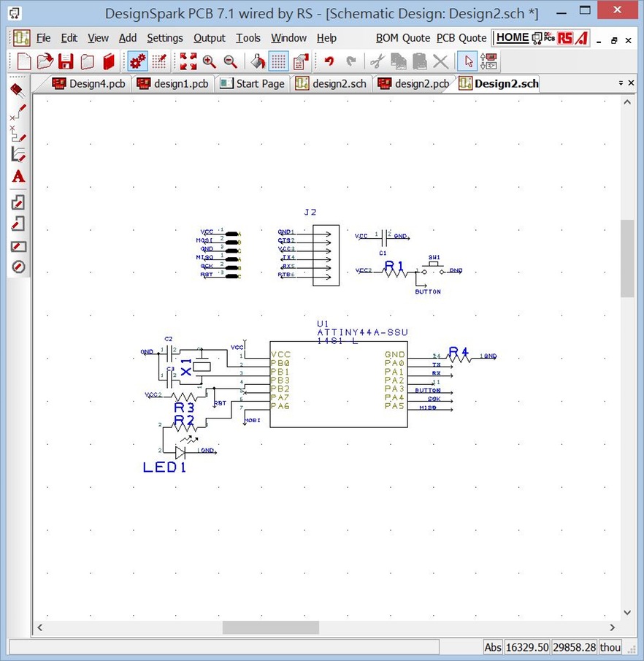Screen dimensions: 644x661
Task: Switch to the Design4.pcb tab
Action: [x=88, y=83]
